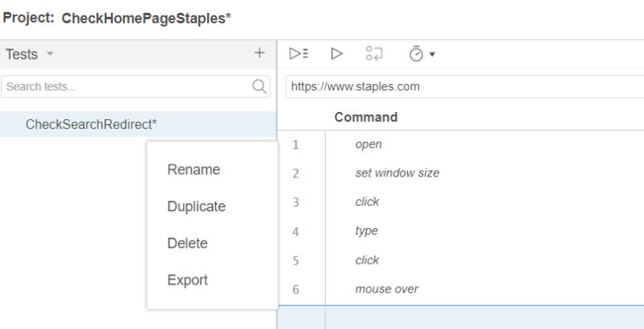The height and width of the screenshot is (329, 644).
Task: Select Delete from the context menu
Action: (187, 243)
